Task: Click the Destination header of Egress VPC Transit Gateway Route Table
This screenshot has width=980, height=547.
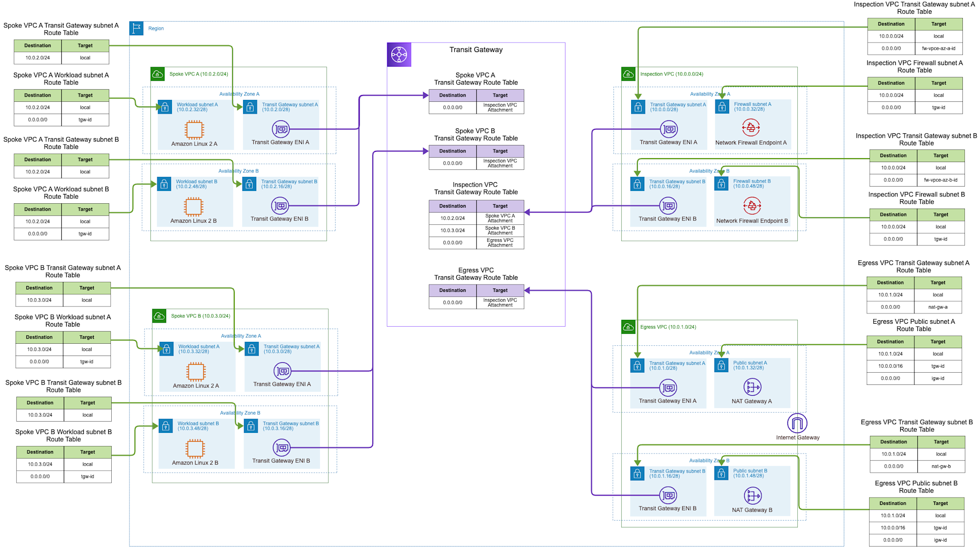Action: click(452, 290)
